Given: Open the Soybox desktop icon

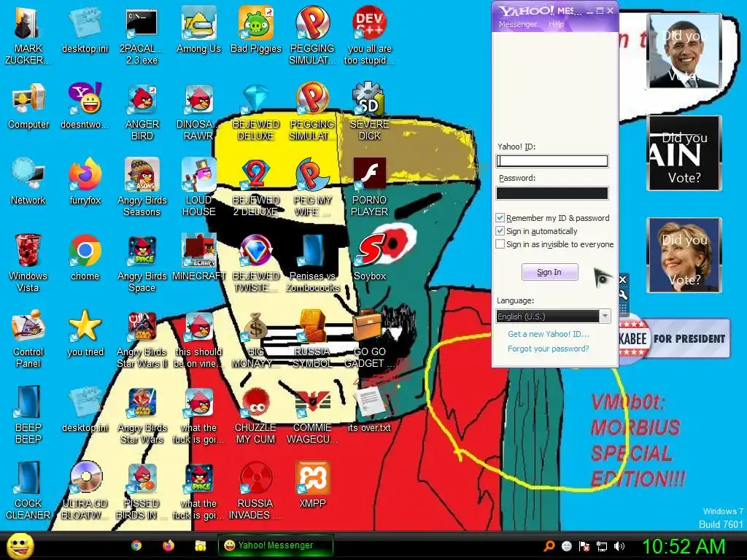Looking at the screenshot, I should [370, 257].
